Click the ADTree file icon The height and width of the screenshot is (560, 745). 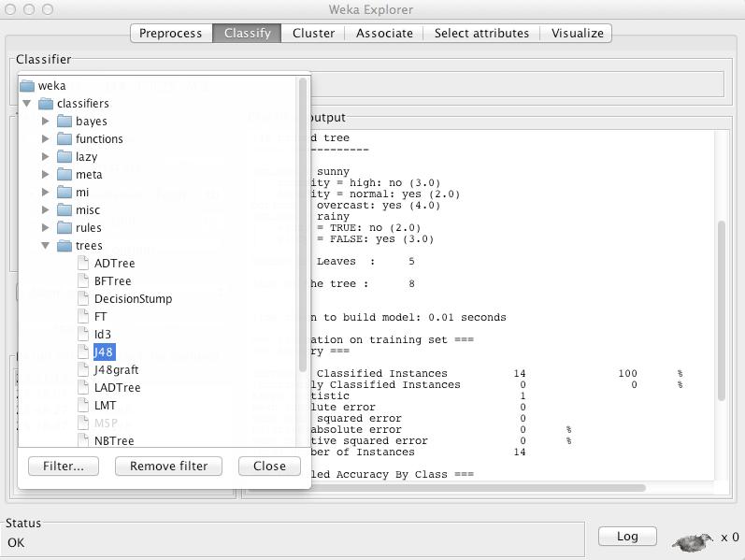[83, 263]
